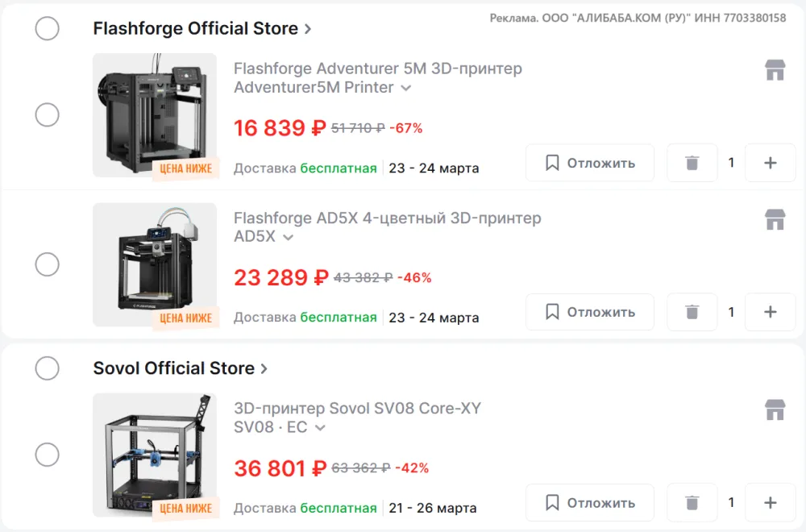View Sovol SV08 product thumbnail

(155, 455)
